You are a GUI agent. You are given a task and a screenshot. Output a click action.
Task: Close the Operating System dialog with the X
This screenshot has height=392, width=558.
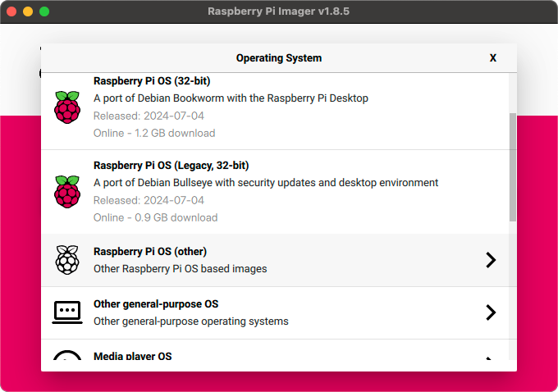pos(493,58)
